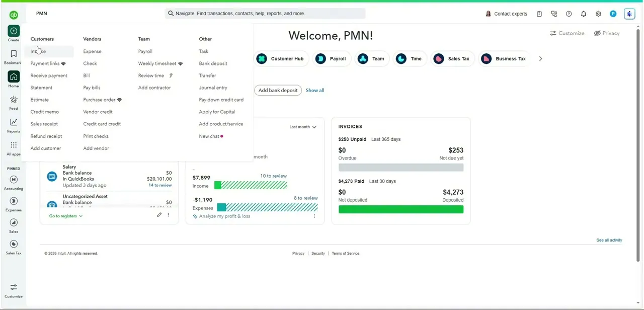Click the screen-share icon next to clipboard

tap(554, 14)
